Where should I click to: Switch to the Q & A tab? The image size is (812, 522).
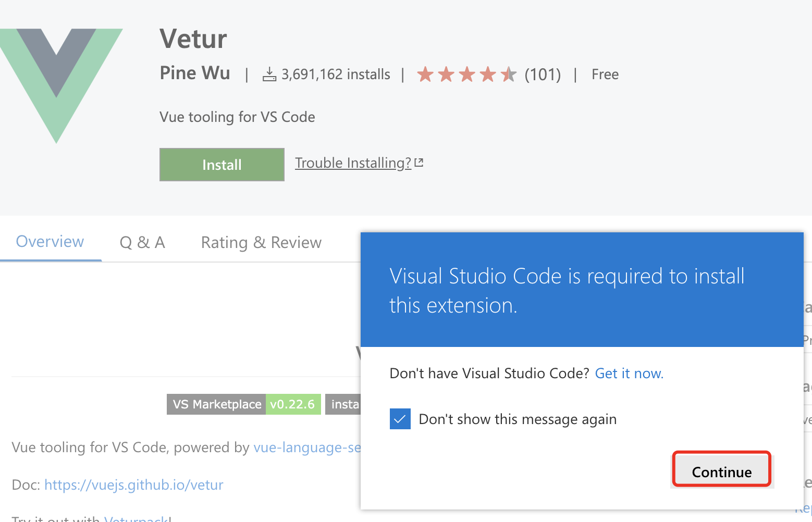tap(142, 242)
